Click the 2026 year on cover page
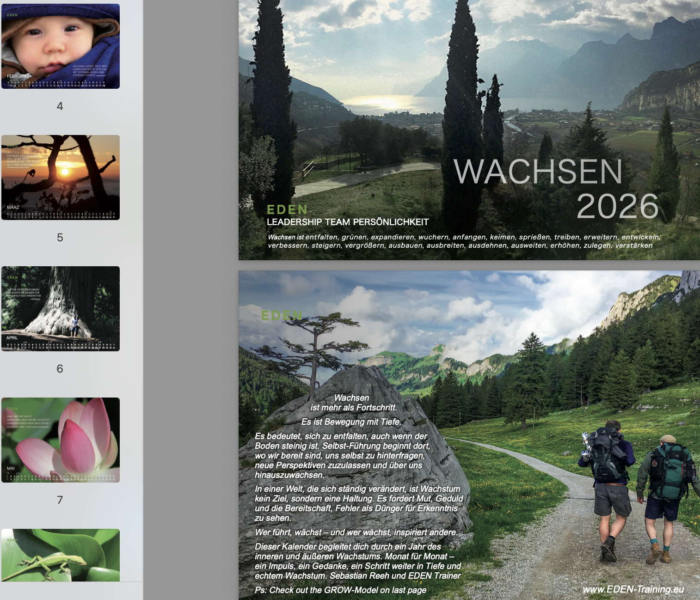This screenshot has width=700, height=600. coord(617,207)
